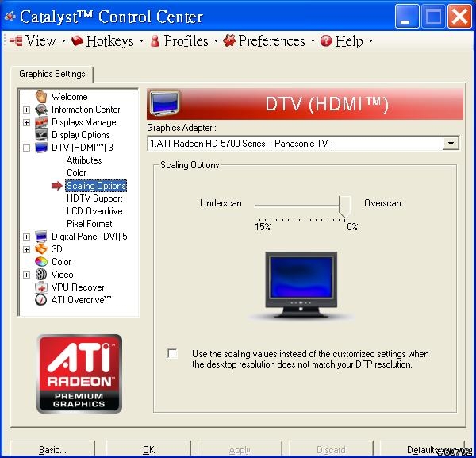Click the VPU Recover first-aid icon
This screenshot has width=476, height=458.
(x=41, y=287)
